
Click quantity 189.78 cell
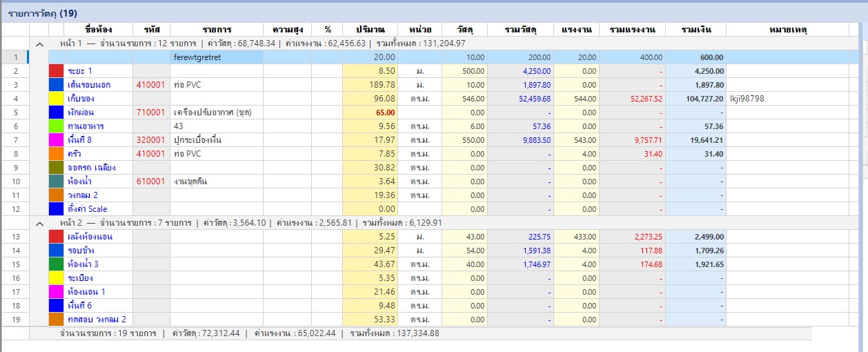pos(370,85)
